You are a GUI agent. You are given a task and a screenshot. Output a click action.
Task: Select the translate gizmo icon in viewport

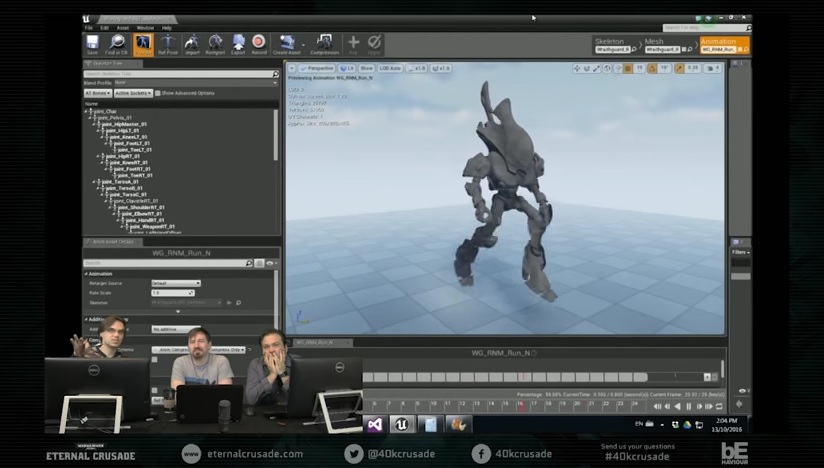click(x=577, y=68)
